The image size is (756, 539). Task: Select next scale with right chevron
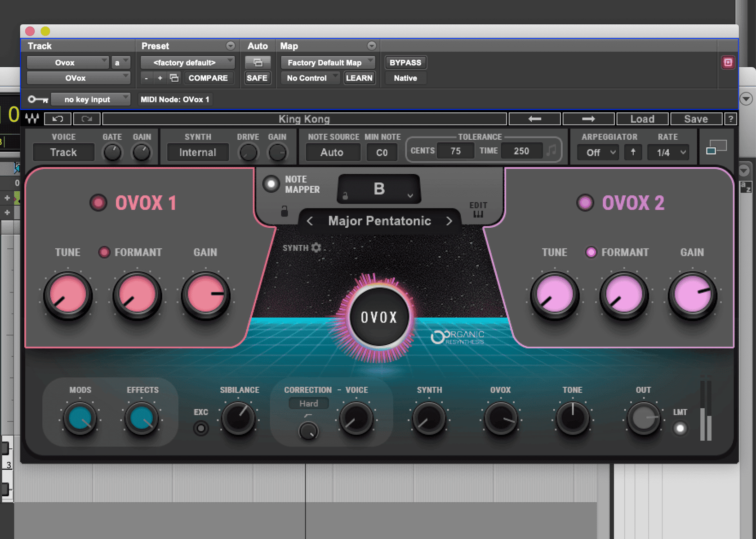449,221
